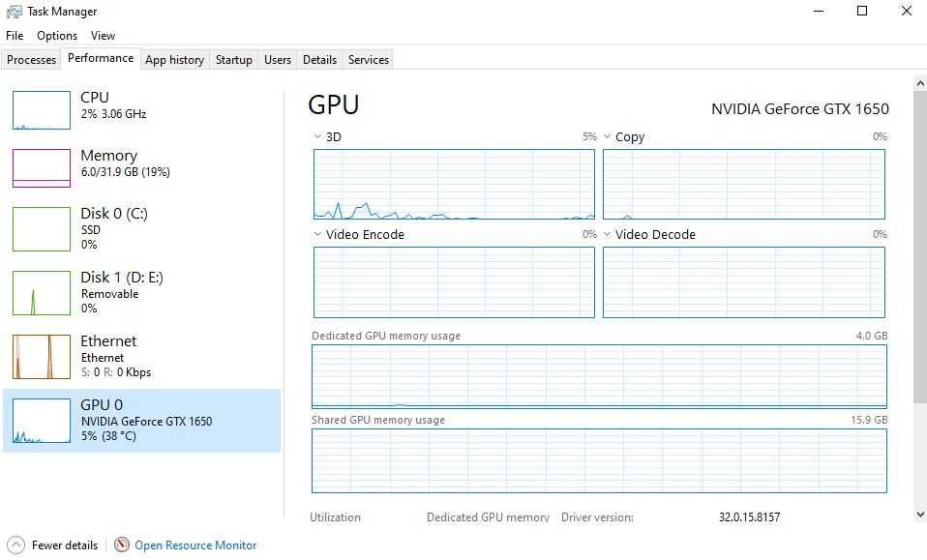Screen dimensions: 927x560
Task: Expand the Video Decode engine dropdown
Action: coord(608,235)
